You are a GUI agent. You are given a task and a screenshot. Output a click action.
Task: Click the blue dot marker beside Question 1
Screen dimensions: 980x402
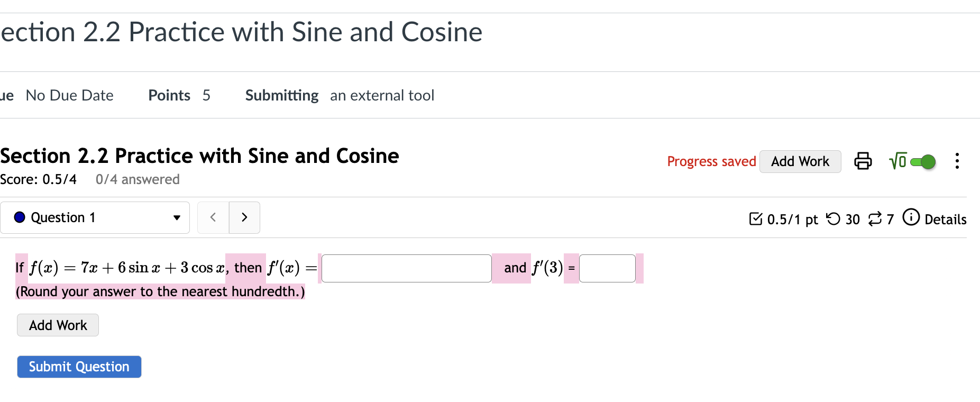click(19, 217)
